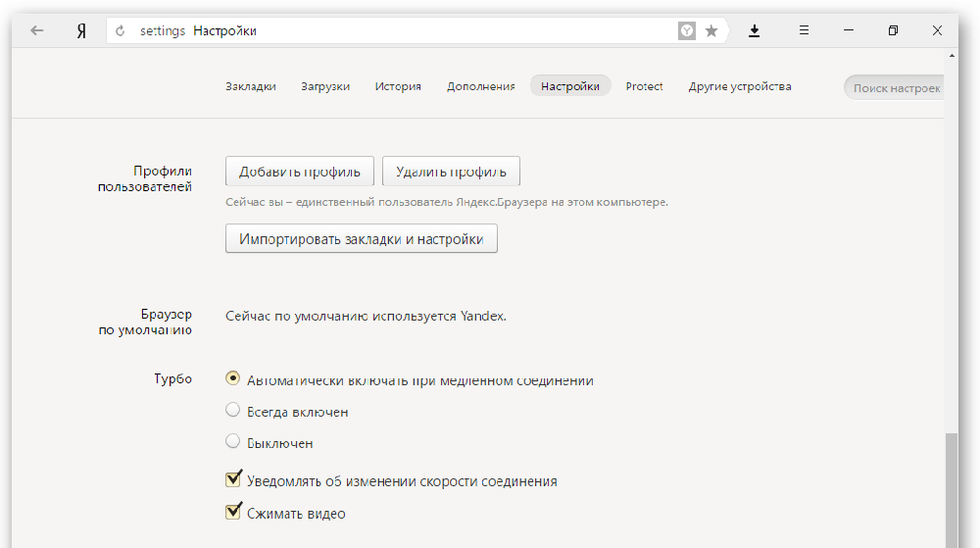Open the Yandex home 'Я' icon
Image resolution: width=980 pixels, height=548 pixels.
81,30
